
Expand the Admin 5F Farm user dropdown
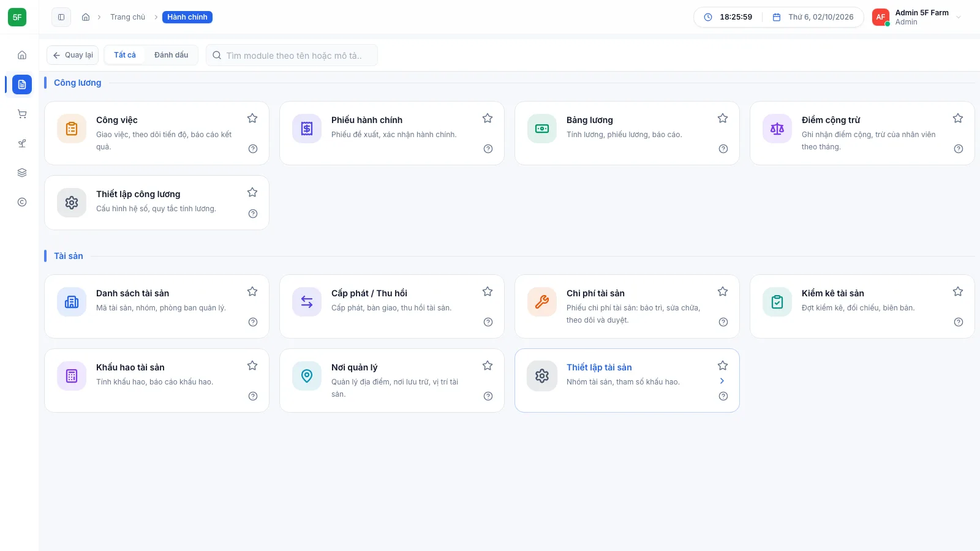pyautogui.click(x=959, y=17)
